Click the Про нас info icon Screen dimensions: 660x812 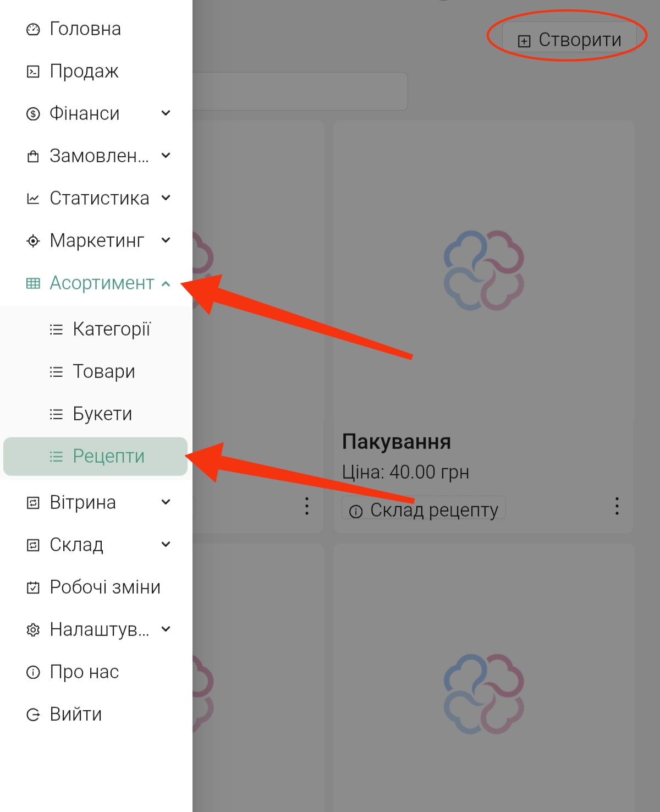tap(33, 672)
